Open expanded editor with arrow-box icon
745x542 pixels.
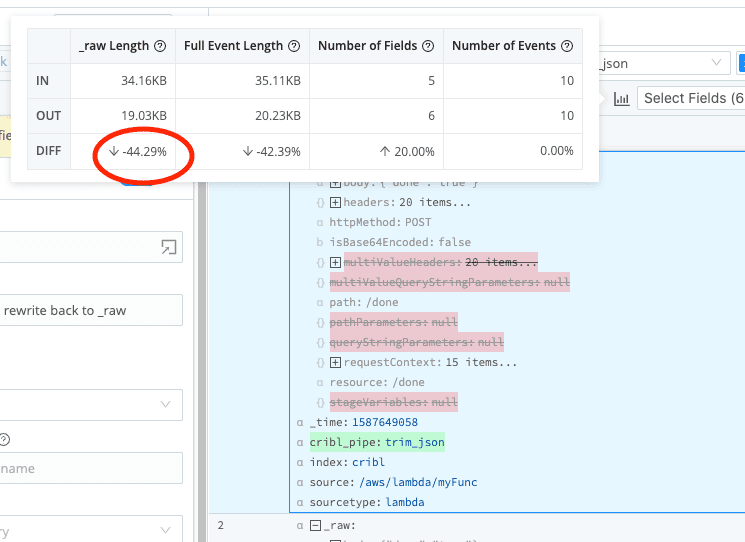(168, 247)
